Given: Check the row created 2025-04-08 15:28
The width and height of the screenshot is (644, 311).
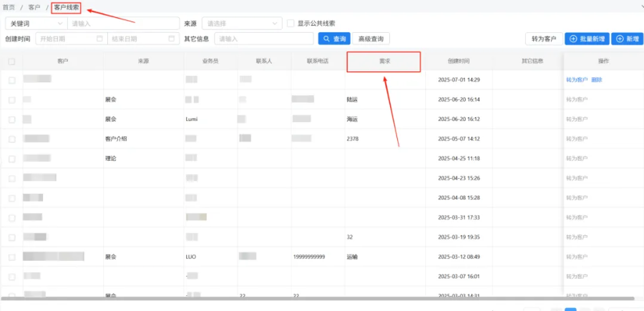Looking at the screenshot, I should tap(12, 198).
